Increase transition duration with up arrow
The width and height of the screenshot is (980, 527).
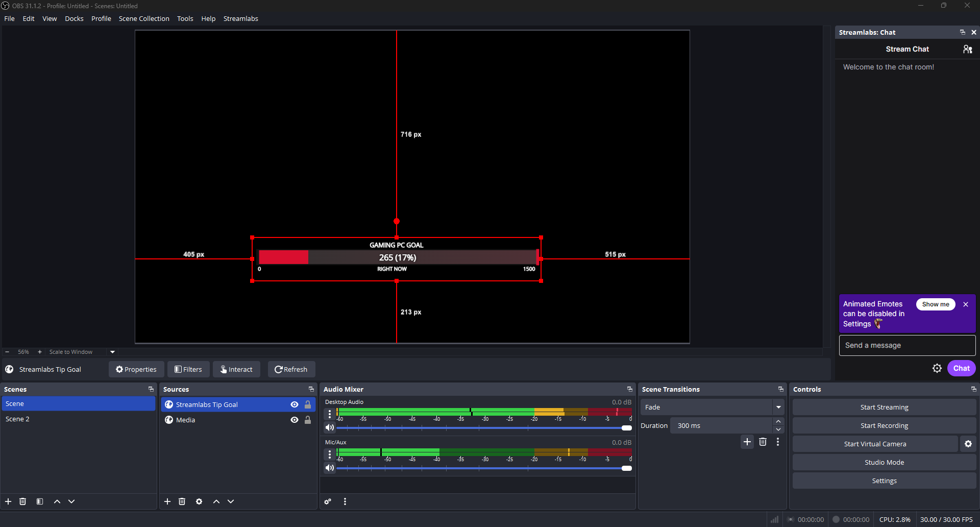[778, 422]
